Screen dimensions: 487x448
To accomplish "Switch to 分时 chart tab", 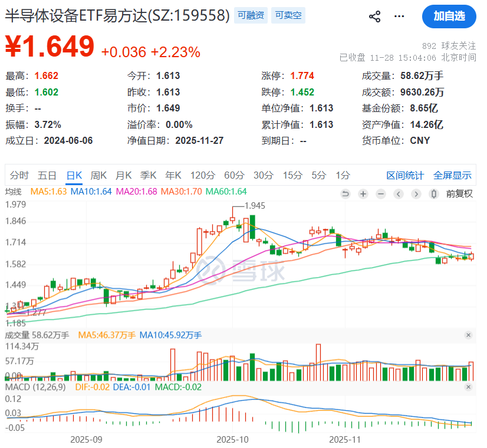I will click(19, 175).
